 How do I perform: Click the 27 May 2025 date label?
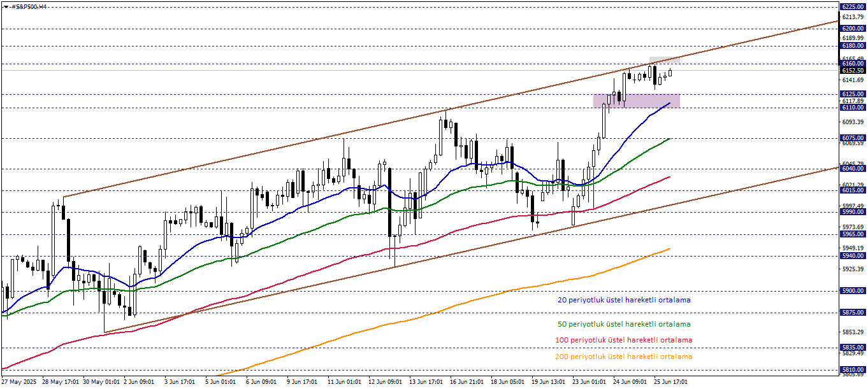pyautogui.click(x=20, y=383)
